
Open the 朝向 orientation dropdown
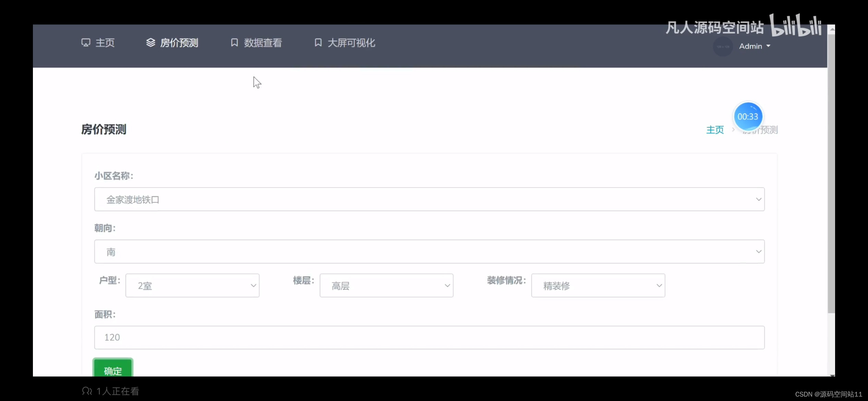click(x=429, y=252)
